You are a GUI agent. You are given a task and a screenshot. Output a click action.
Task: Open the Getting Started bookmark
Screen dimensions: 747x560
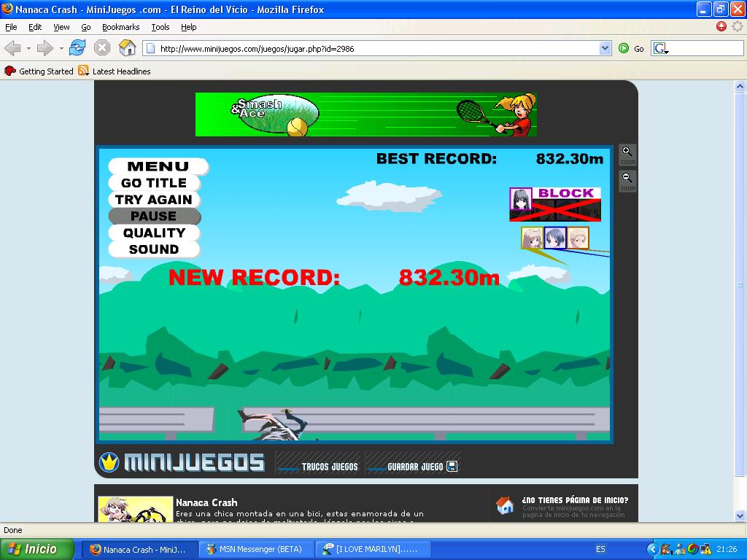(46, 71)
